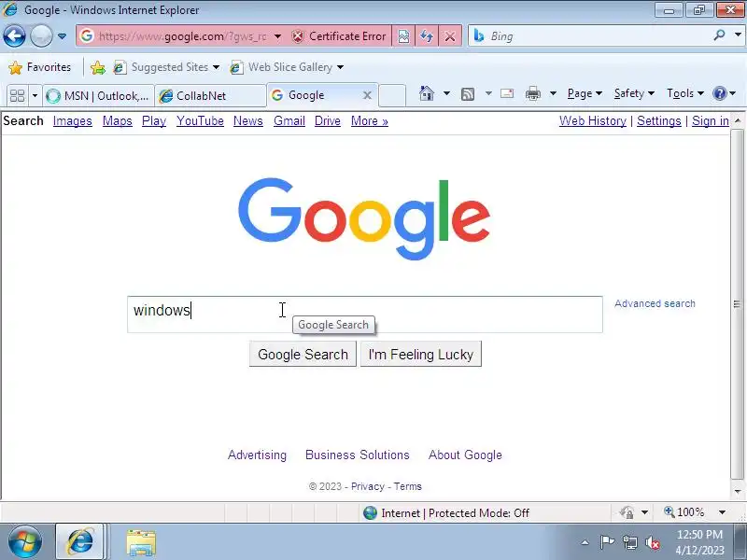Open the Certificate Error security report

(x=339, y=36)
